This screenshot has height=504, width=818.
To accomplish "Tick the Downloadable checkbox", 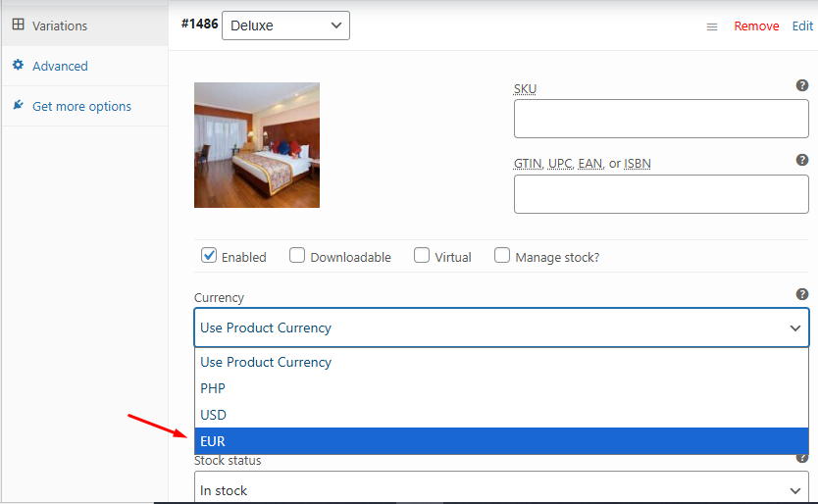I will (x=297, y=256).
